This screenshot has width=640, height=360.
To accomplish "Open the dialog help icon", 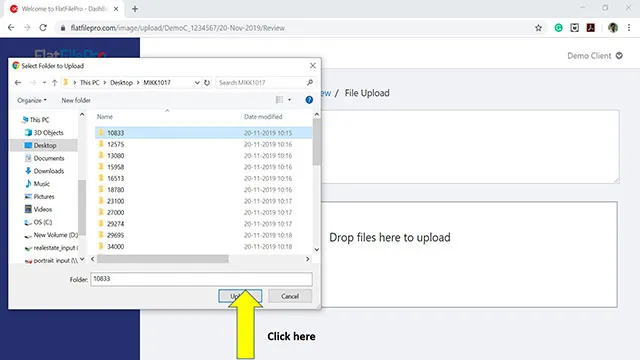I will coord(309,100).
